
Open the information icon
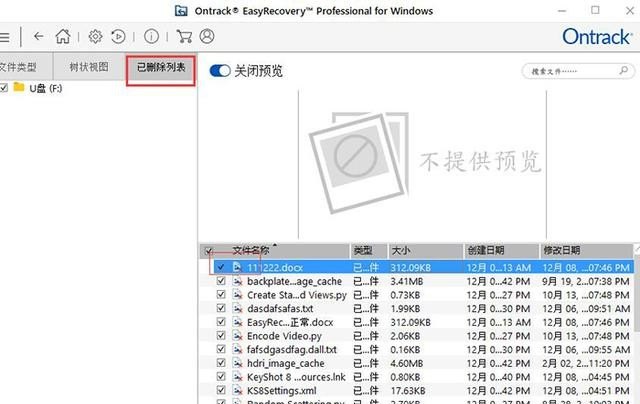pos(151,36)
